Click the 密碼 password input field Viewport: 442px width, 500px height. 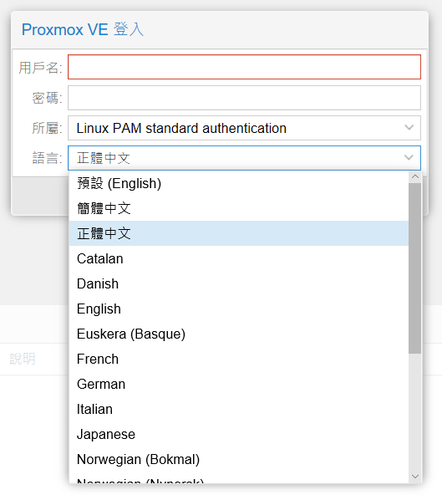click(244, 98)
